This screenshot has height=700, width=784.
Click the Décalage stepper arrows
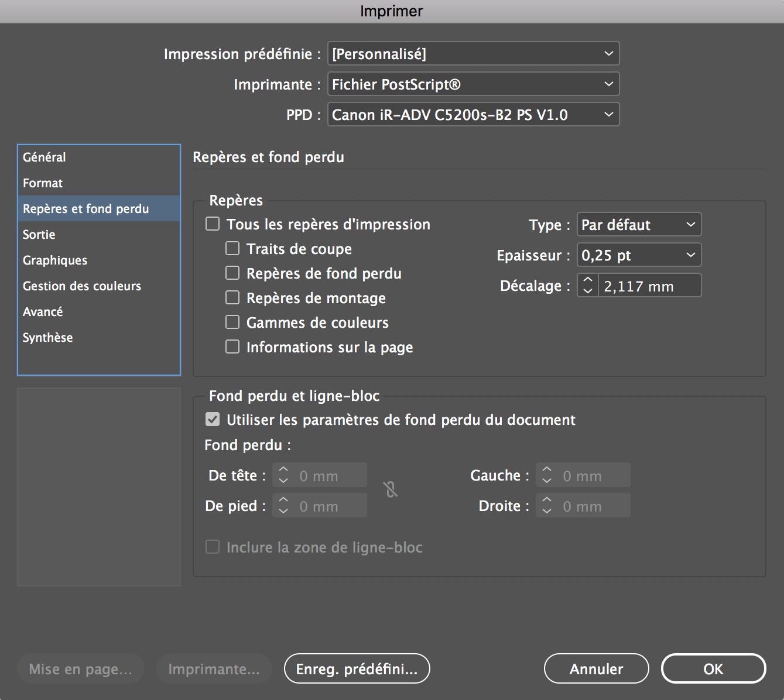588,286
